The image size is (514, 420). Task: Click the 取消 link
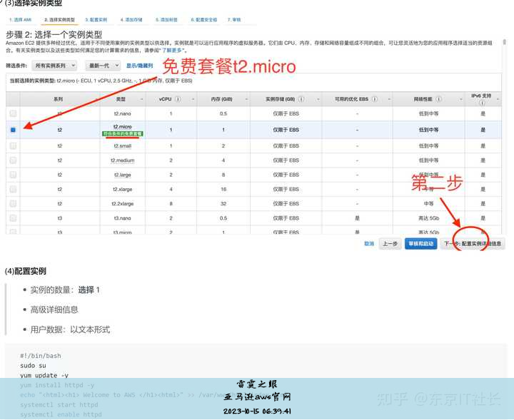coord(369,244)
